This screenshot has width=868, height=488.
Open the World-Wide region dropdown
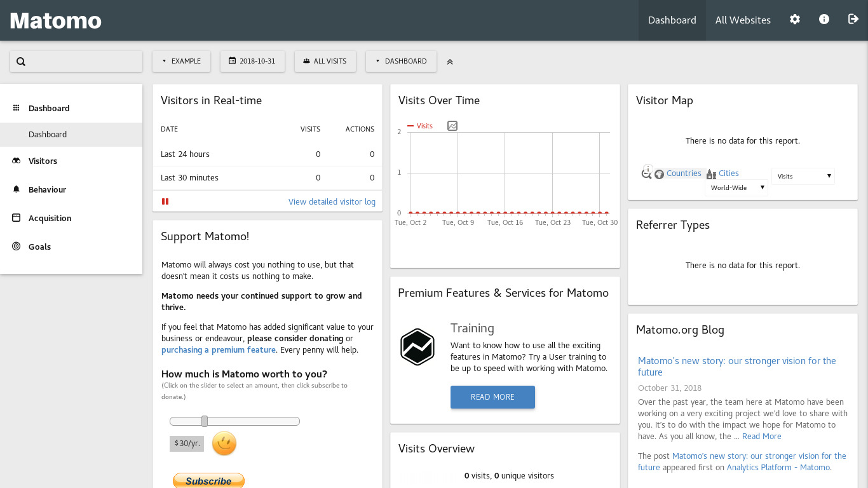[x=736, y=187]
